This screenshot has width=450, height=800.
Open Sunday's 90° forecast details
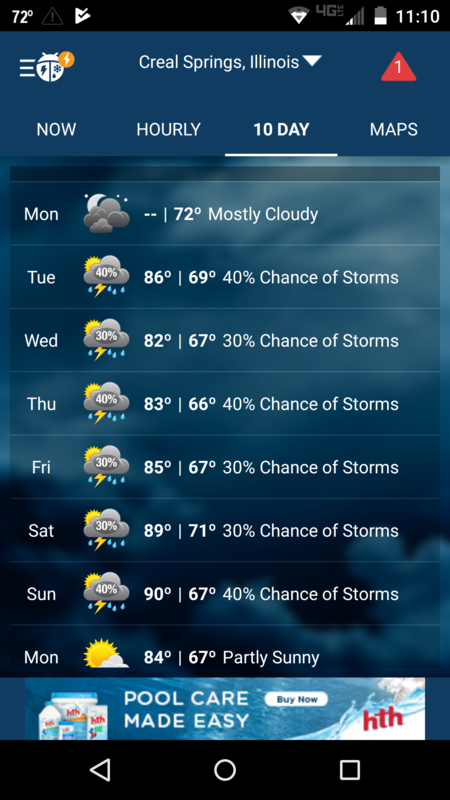225,593
